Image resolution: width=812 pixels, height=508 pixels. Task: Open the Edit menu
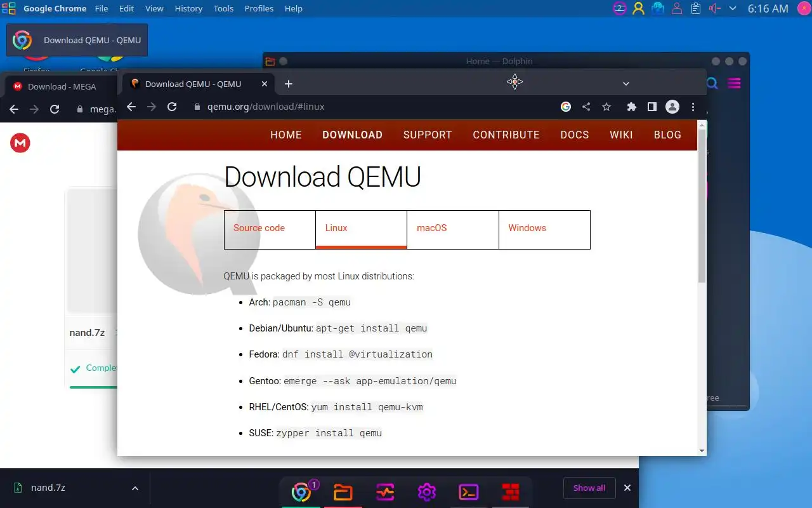point(126,8)
